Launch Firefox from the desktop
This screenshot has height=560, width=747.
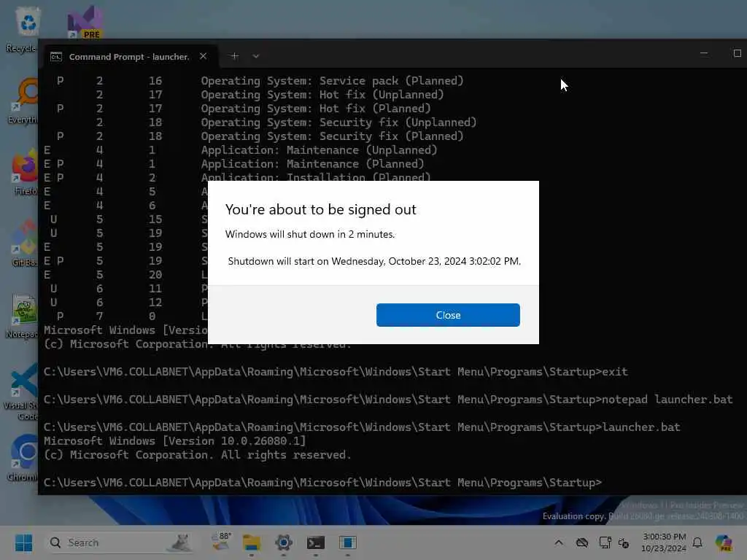[x=24, y=172]
